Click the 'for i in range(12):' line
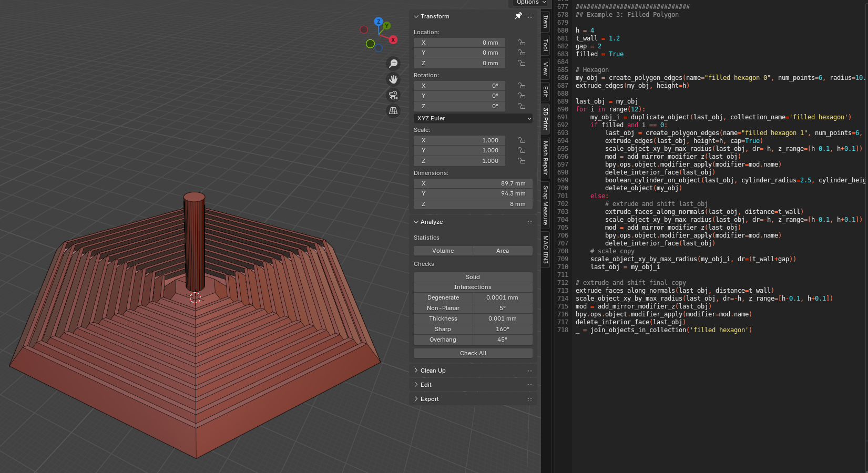This screenshot has width=868, height=473. (610, 109)
